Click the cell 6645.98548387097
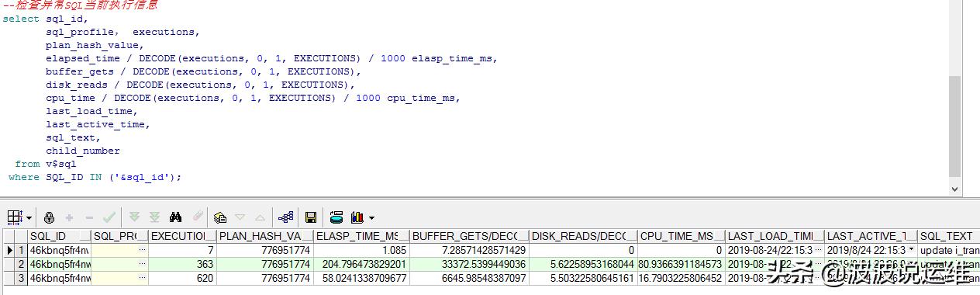The height and width of the screenshot is (295, 980). pyautogui.click(x=469, y=278)
